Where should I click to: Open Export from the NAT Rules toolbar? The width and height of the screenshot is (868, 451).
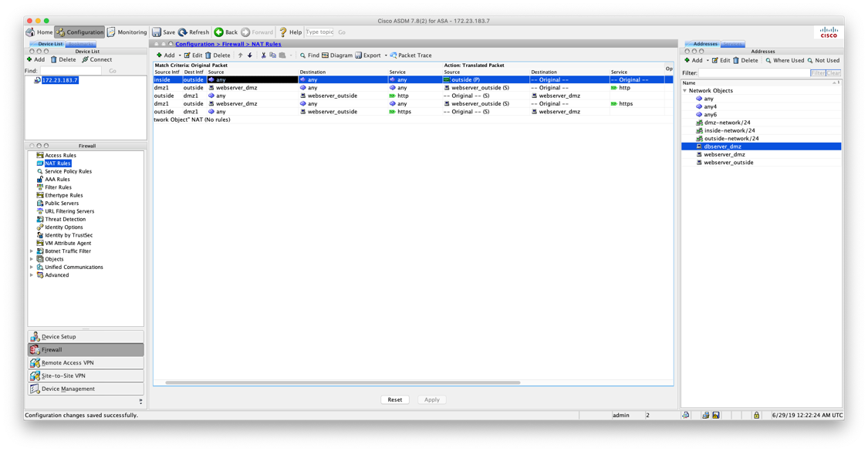point(366,55)
